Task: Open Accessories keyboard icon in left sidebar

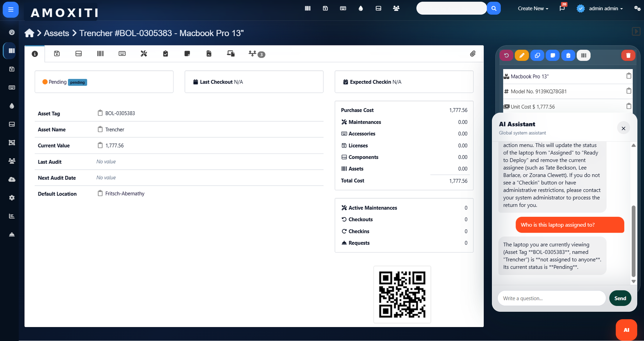Action: [12, 87]
